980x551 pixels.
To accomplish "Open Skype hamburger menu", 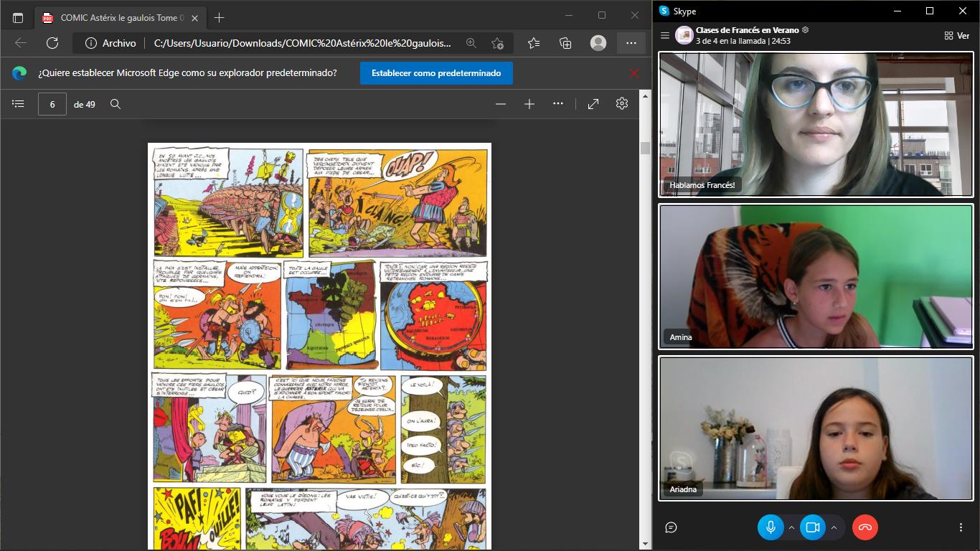I will (x=665, y=35).
